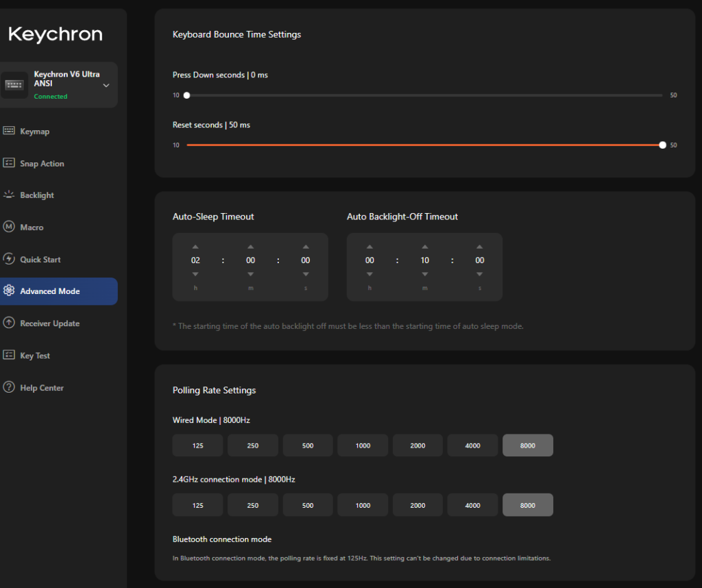
Task: Set 2.4GHz mode polling rate to 4000
Action: [x=472, y=505]
